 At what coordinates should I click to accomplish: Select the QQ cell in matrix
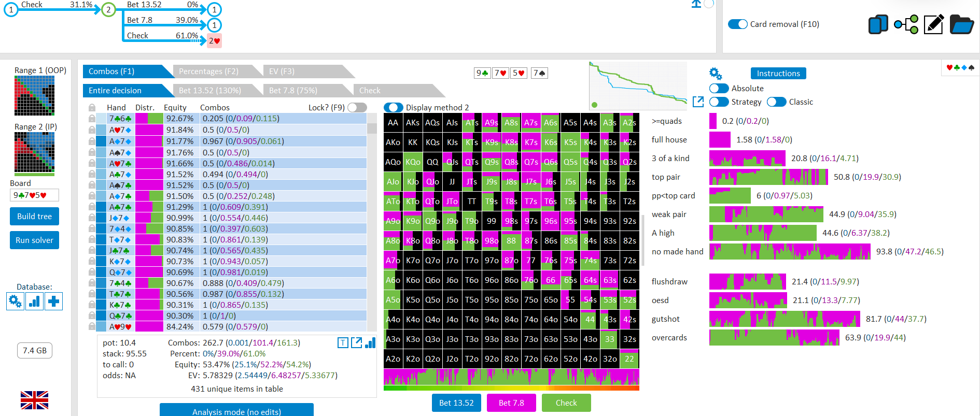point(432,162)
